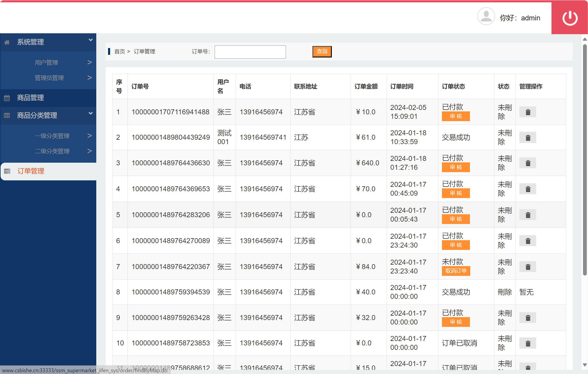The height and width of the screenshot is (374, 588).
Task: Delete order 10000001707116941488 via its trash icon
Action: click(x=527, y=112)
